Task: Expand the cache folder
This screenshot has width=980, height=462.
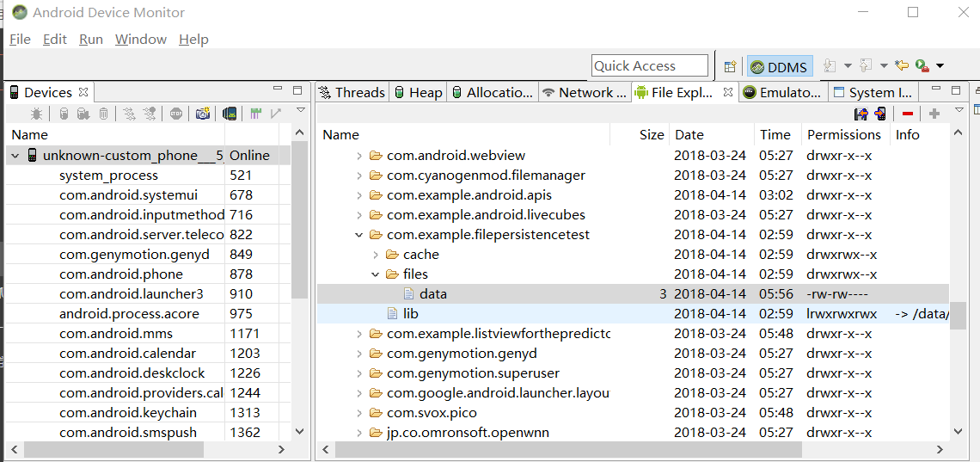Action: 376,255
